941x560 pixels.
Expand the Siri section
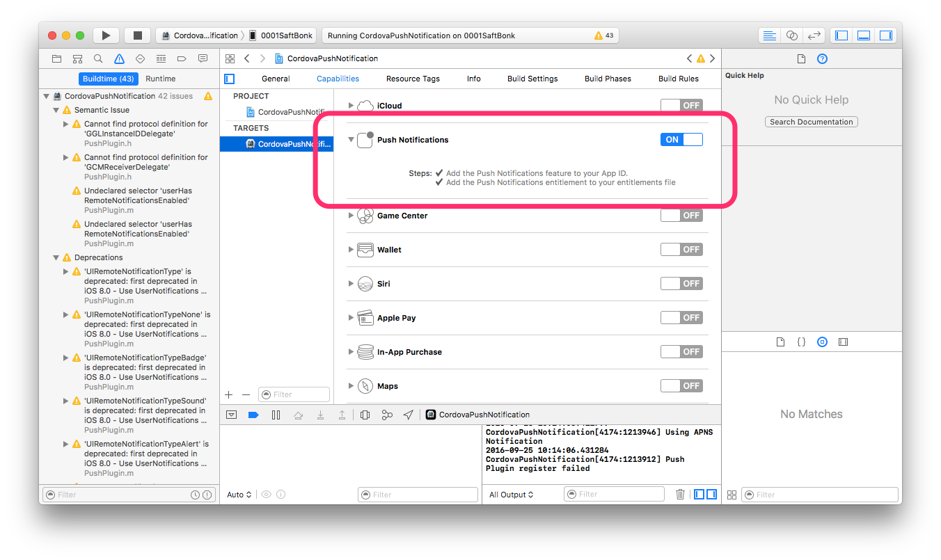[x=351, y=284]
